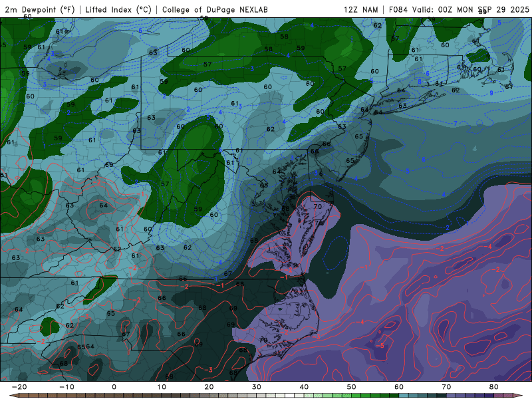Click the "2m Dewpoint (°F)" title text
Screen dimensions: 532x399
click(40, 9)
